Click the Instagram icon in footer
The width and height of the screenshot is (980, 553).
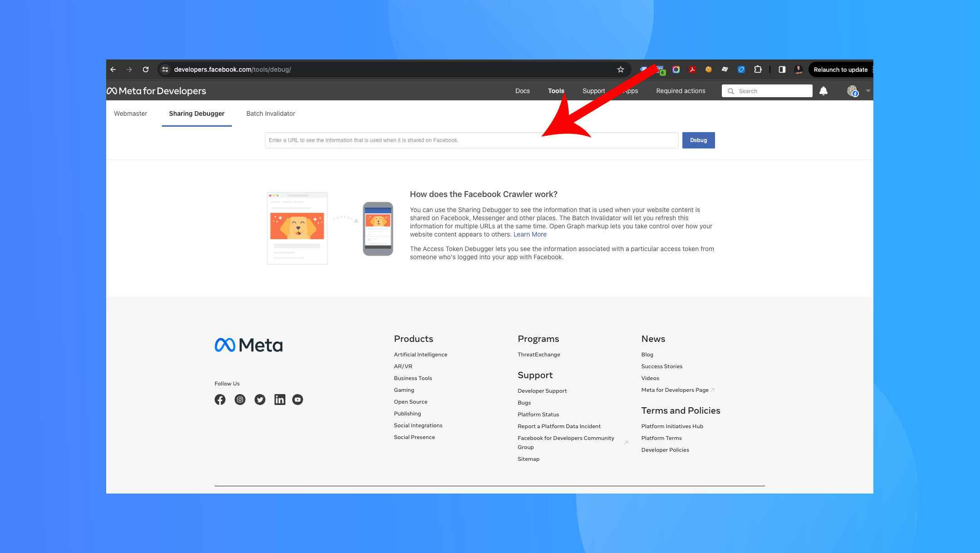240,399
